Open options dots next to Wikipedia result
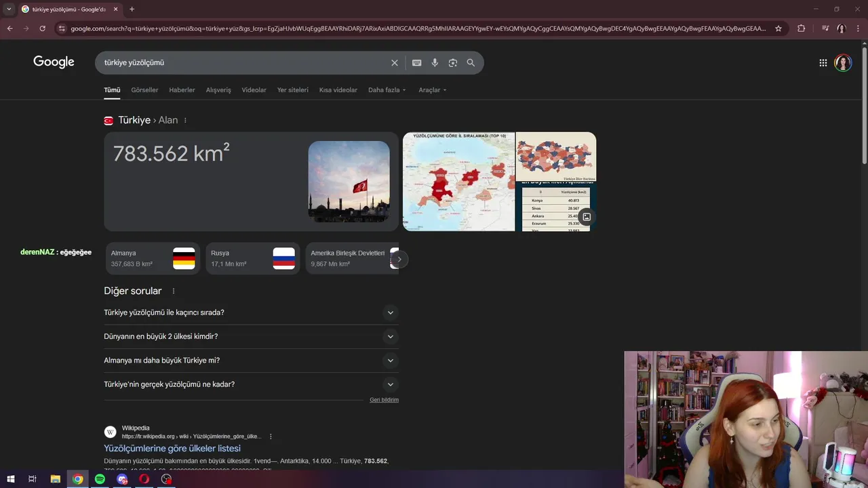The image size is (868, 488). (x=271, y=436)
